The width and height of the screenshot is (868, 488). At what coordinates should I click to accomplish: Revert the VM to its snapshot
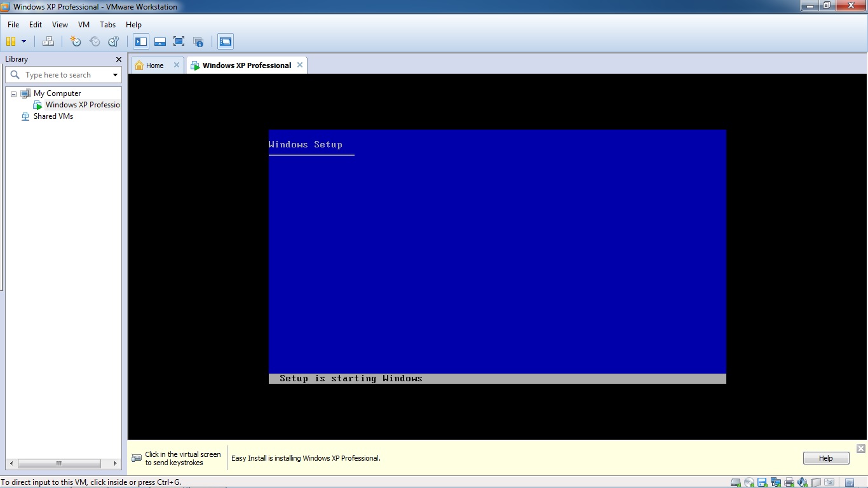(95, 41)
